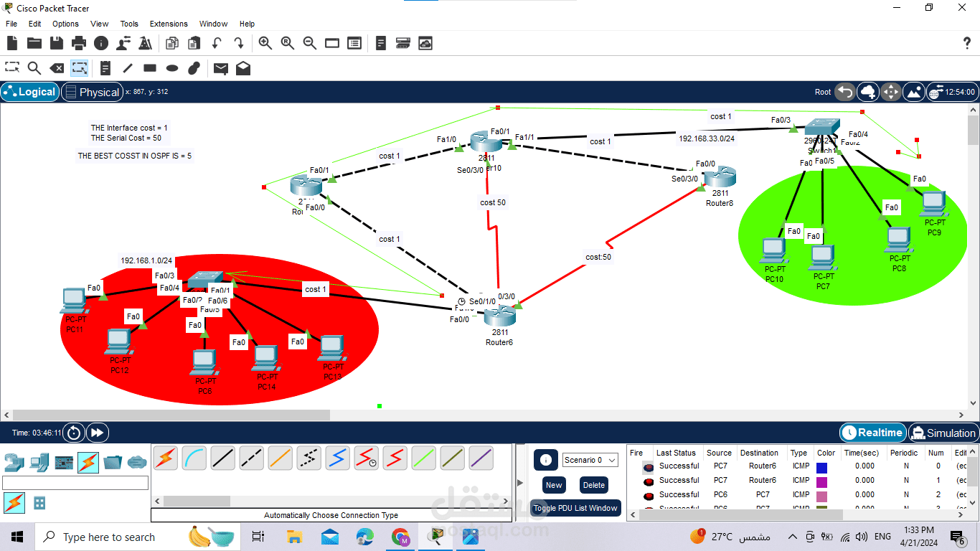Screen dimensions: 980x551
Task: Create a New scenario
Action: pos(553,485)
